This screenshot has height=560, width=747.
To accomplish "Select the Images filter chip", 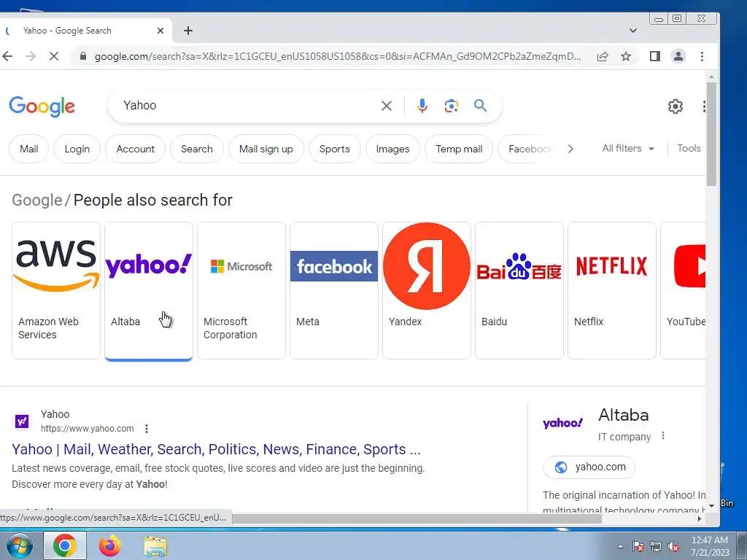I will click(392, 149).
